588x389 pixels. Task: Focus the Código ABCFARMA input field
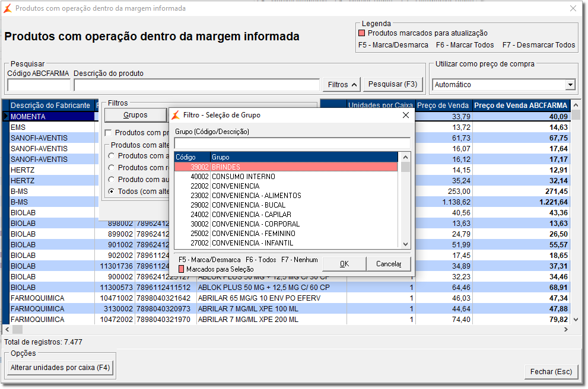click(x=39, y=85)
